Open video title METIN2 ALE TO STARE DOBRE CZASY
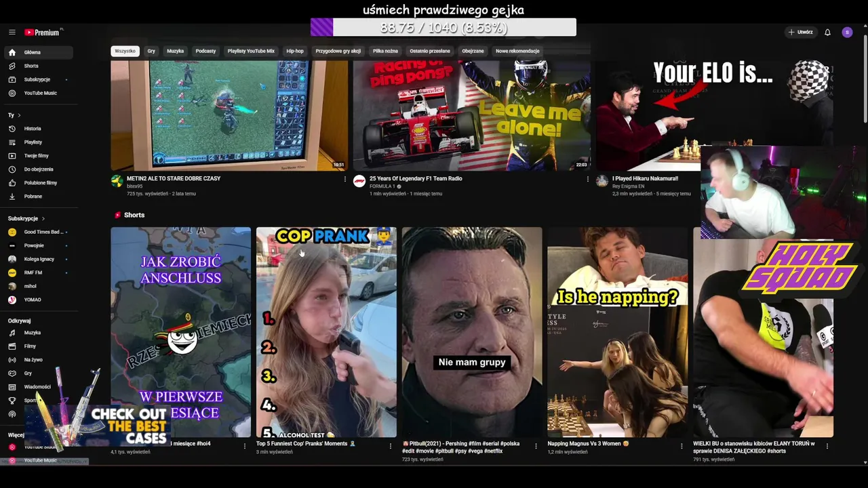Image resolution: width=868 pixels, height=488 pixels. (x=174, y=179)
